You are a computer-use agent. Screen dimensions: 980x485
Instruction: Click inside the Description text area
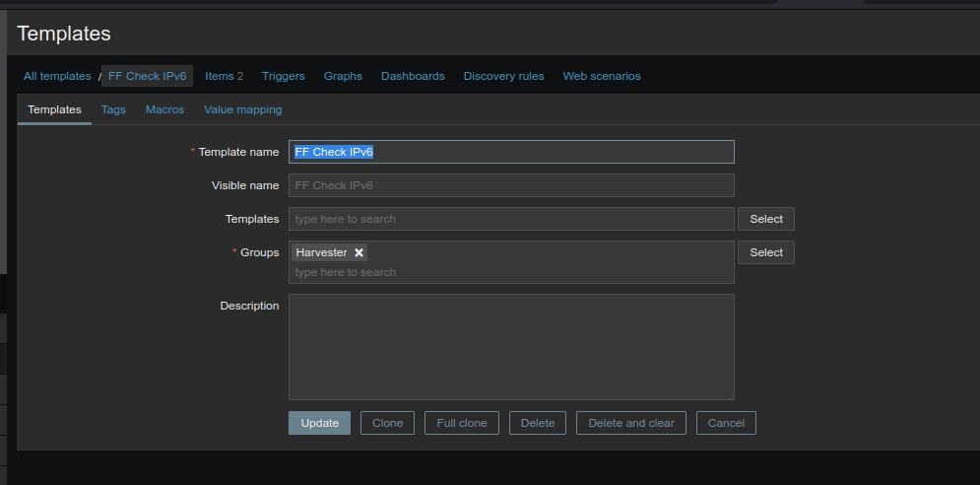[510, 346]
